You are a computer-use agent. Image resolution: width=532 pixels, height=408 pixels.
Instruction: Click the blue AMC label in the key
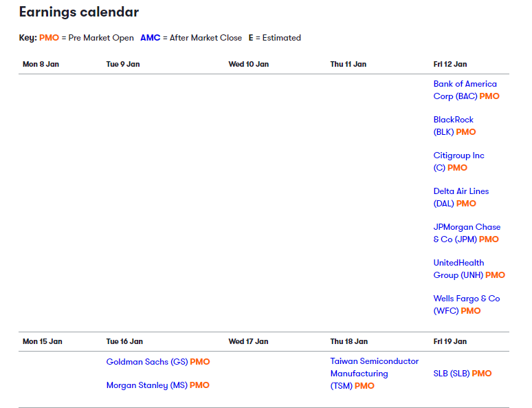(x=150, y=38)
